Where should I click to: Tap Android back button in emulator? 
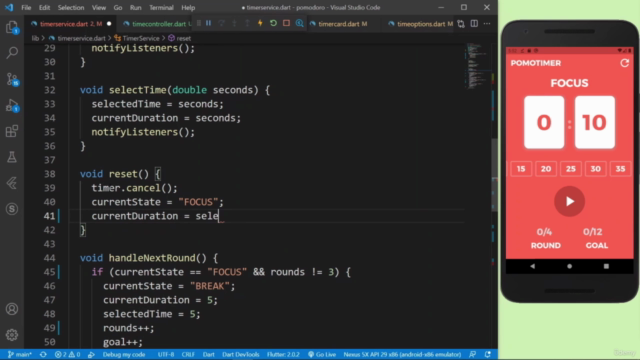point(532,266)
